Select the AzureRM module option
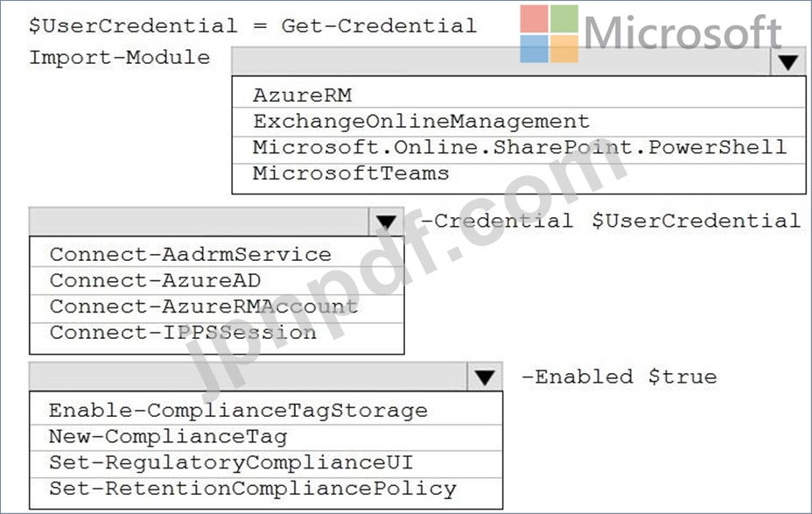Screen dimensions: 812x514 518,95
